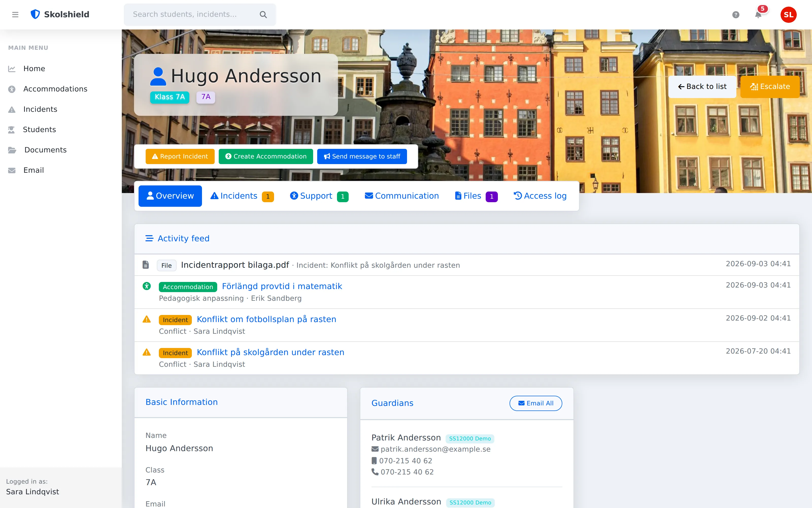Click the Escalate button

(x=770, y=87)
